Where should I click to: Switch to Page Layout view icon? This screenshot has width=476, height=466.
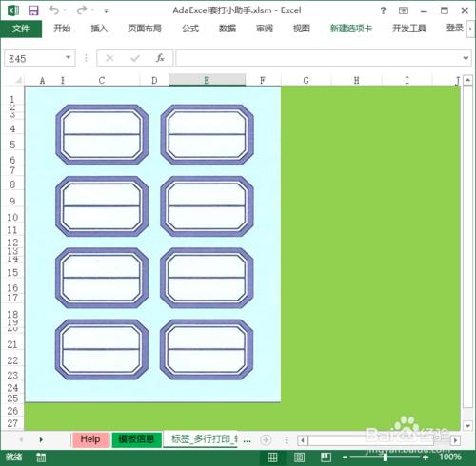point(299,457)
